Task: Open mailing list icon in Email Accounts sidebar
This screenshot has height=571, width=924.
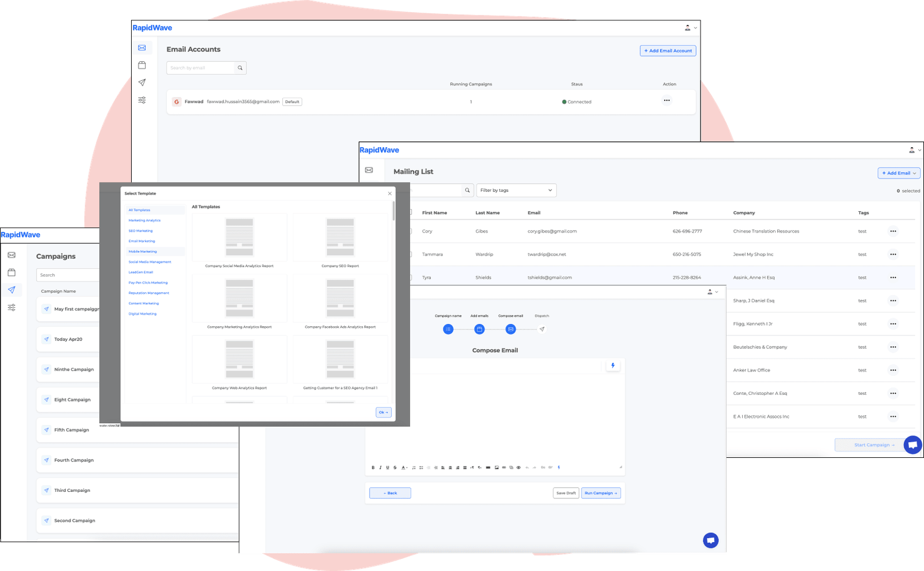Action: tap(142, 65)
